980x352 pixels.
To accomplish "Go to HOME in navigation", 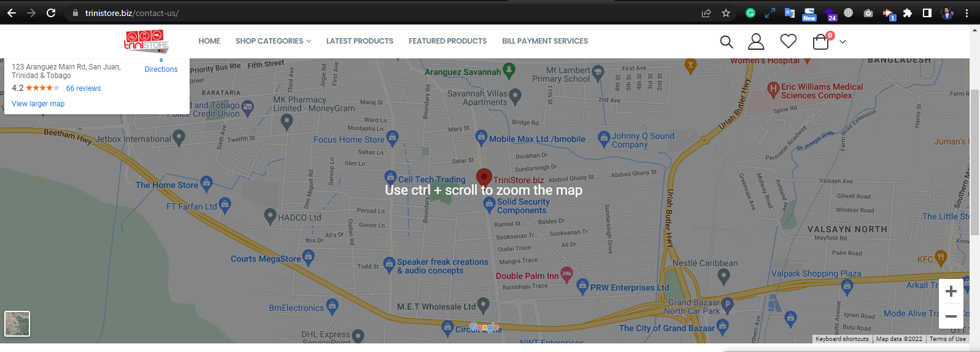I will click(x=209, y=41).
